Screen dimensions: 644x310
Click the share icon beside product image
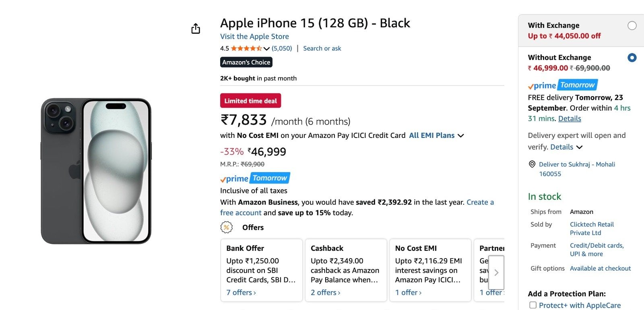tap(196, 29)
